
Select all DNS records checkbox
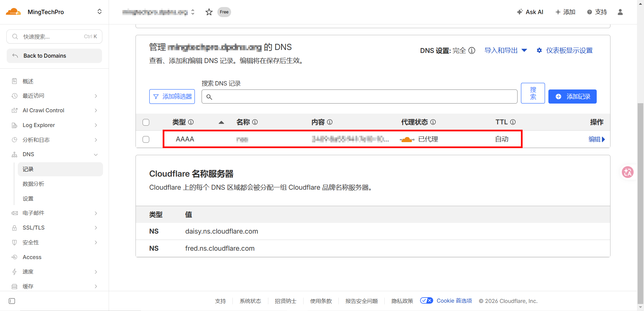point(146,122)
